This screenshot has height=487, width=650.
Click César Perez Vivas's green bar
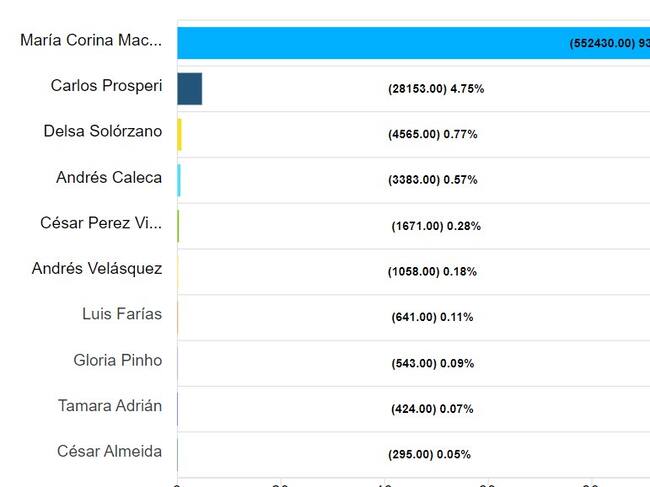coord(179,226)
